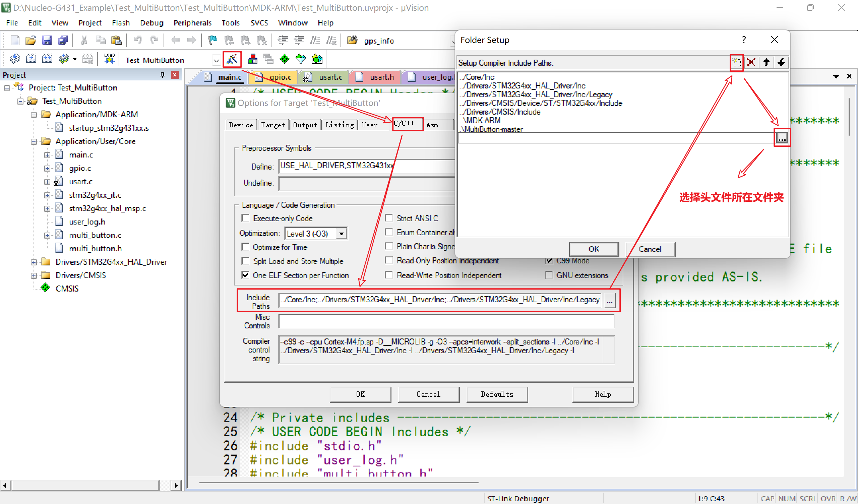Open Manage Project Items icon
858x504 pixels.
pyautogui.click(x=252, y=59)
